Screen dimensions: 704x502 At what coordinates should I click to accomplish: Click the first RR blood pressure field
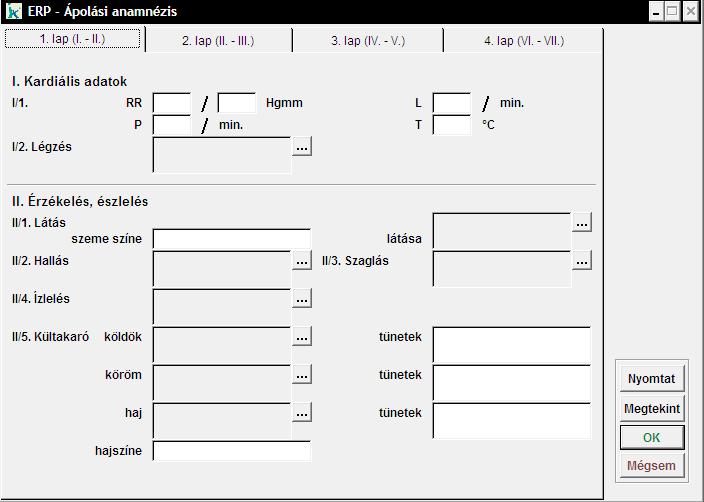pos(172,103)
